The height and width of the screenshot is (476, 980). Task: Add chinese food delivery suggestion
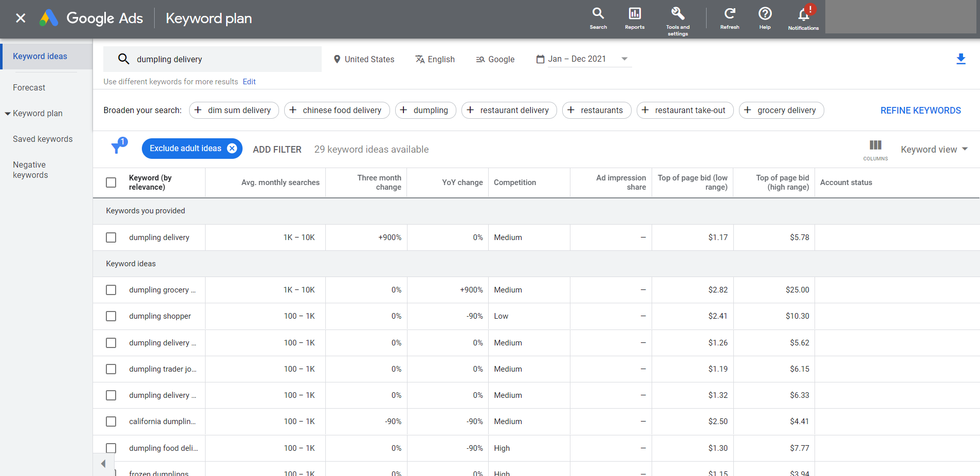[x=337, y=110]
